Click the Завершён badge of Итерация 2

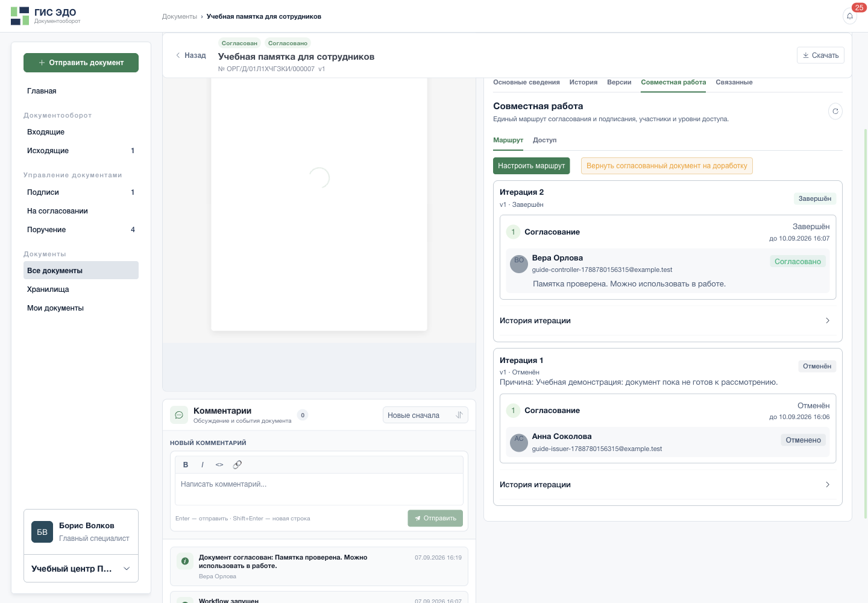click(815, 199)
